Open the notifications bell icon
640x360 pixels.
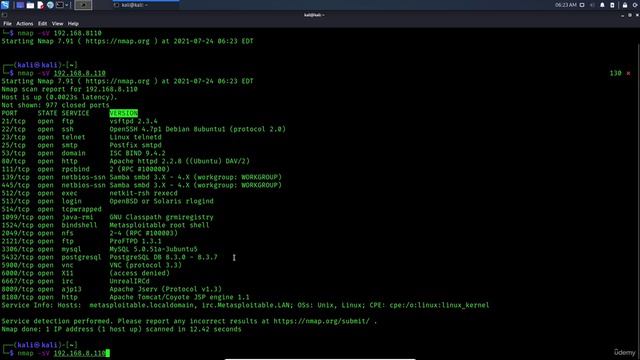coord(602,5)
